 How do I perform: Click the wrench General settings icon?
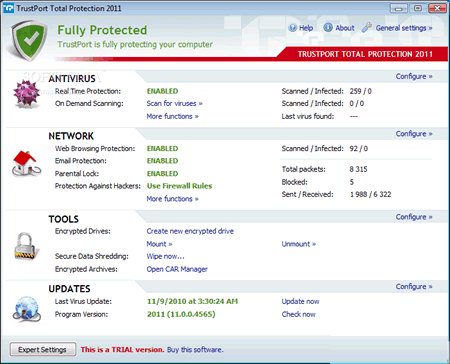pyautogui.click(x=367, y=28)
